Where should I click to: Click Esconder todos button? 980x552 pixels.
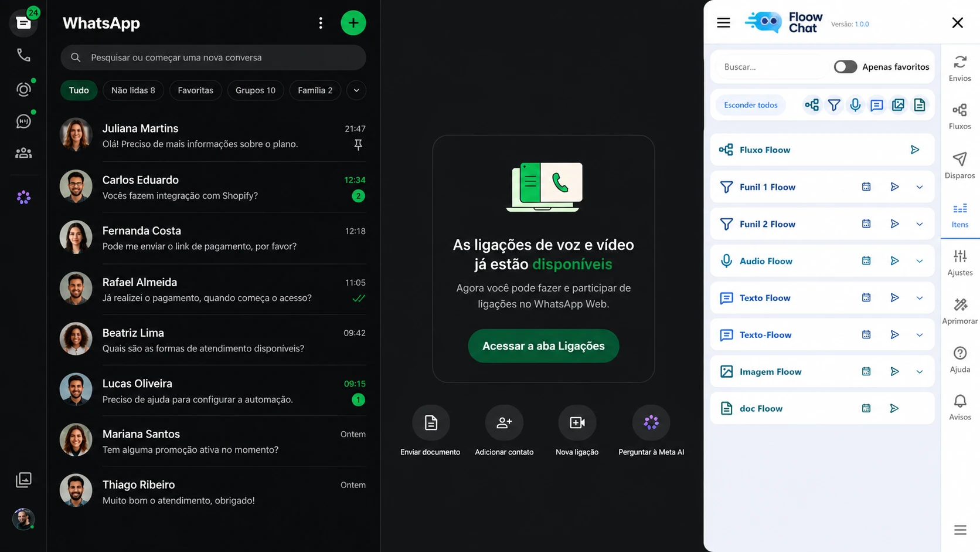pos(751,105)
